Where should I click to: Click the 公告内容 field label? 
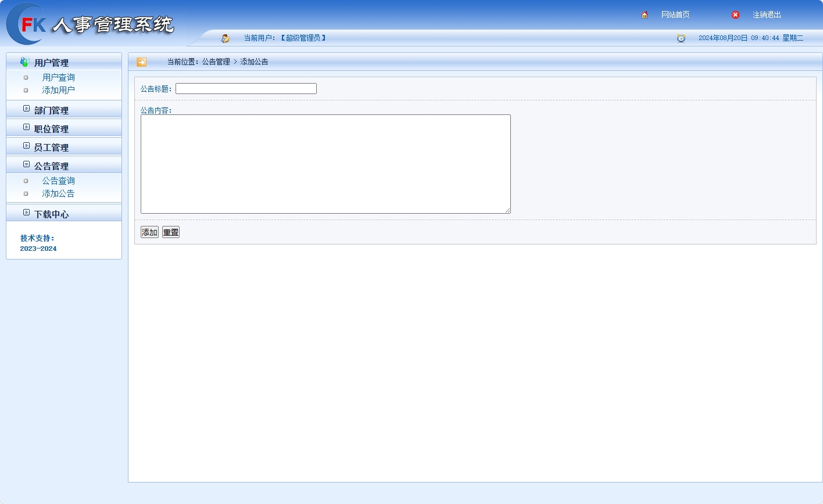click(x=156, y=110)
